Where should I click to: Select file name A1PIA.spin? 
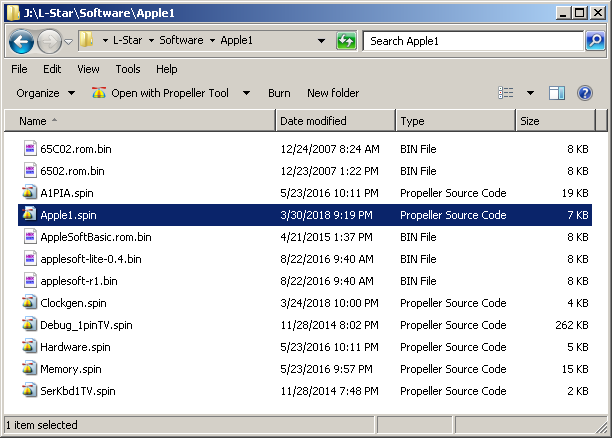click(67, 193)
